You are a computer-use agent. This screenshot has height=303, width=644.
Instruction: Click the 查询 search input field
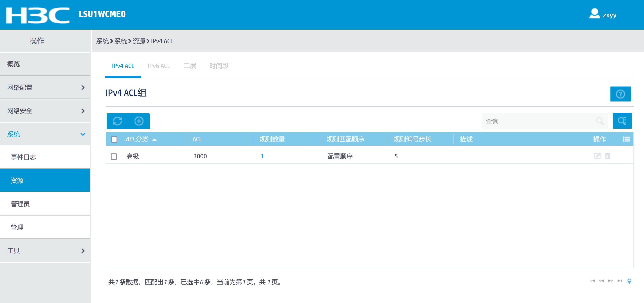[538, 121]
